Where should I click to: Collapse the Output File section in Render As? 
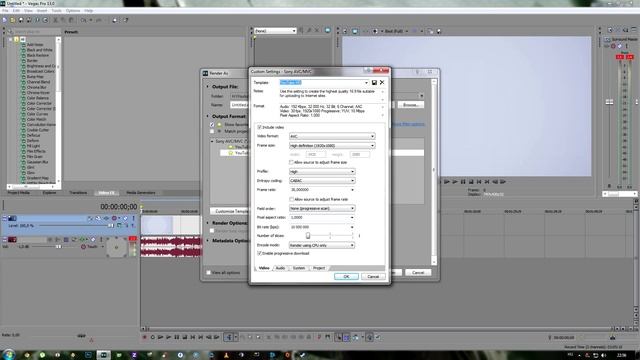pos(208,87)
